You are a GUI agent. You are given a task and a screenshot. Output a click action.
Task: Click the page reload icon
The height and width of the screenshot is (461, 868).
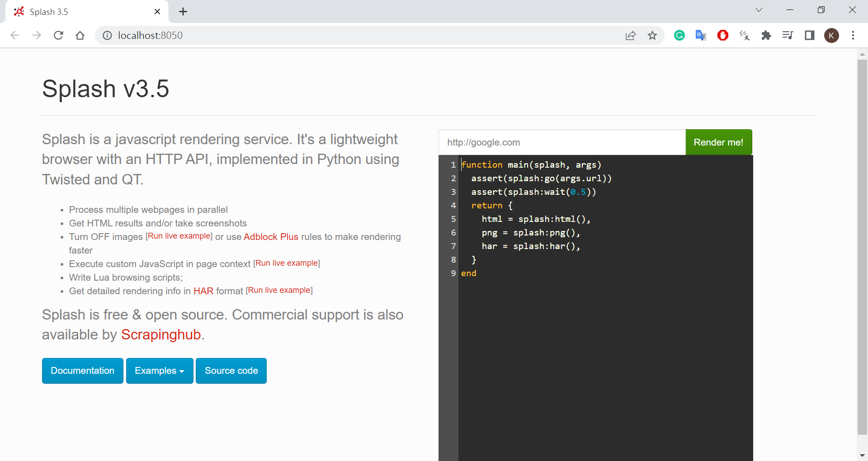pos(58,35)
